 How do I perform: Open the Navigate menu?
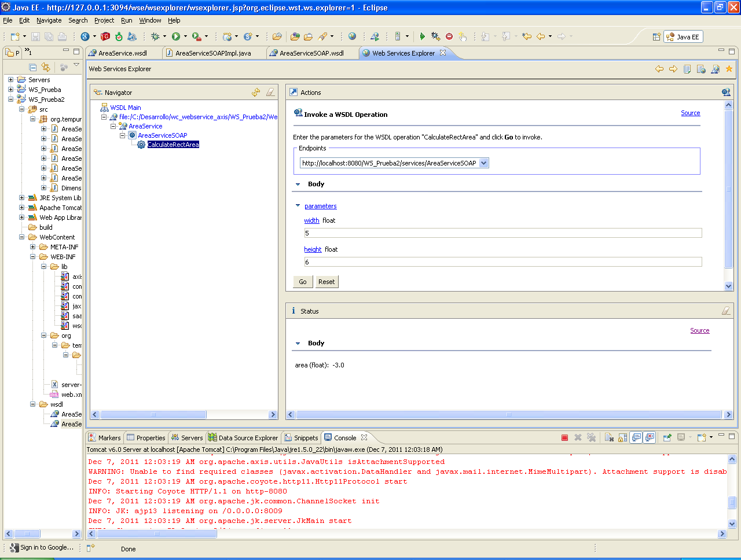49,20
